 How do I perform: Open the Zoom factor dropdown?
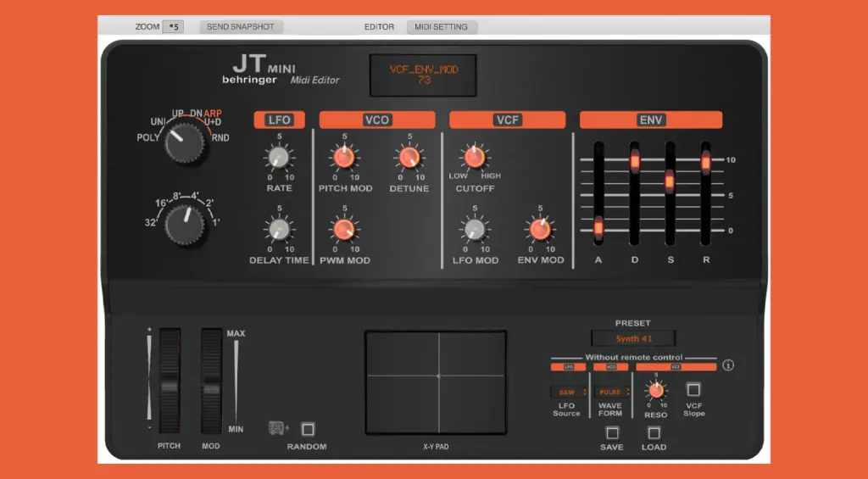point(174,27)
